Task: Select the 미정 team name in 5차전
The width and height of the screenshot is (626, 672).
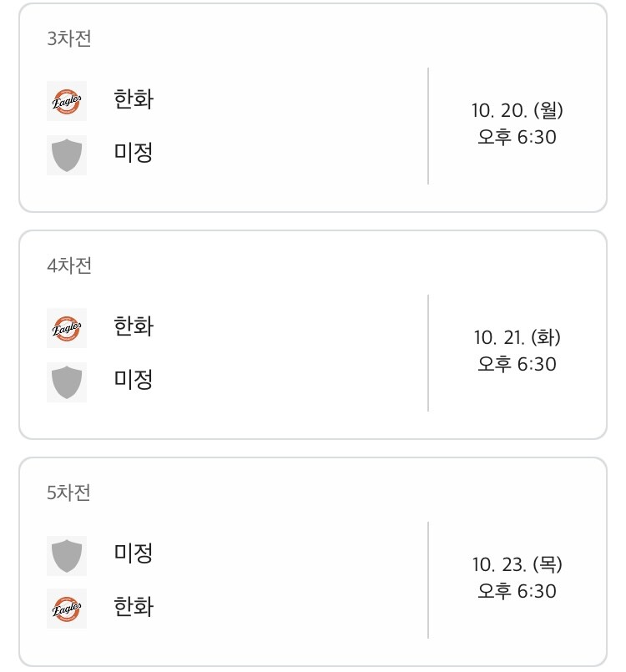Action: tap(134, 553)
